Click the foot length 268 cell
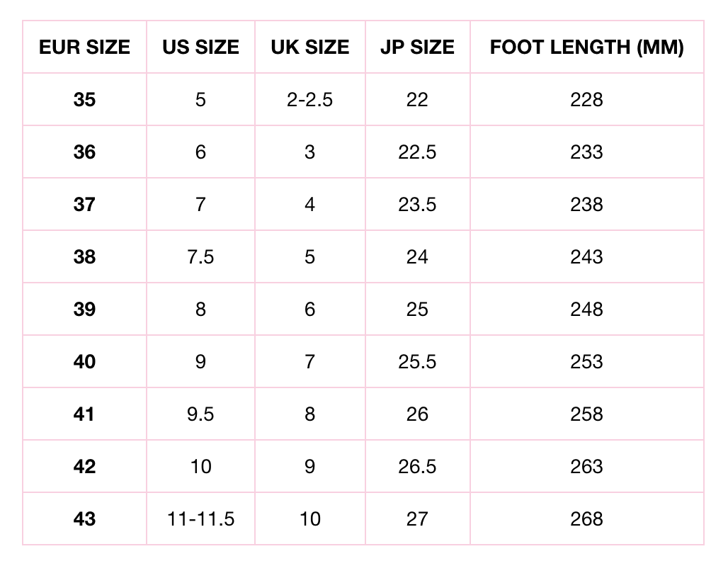Image resolution: width=728 pixels, height=561 pixels. pos(586,519)
